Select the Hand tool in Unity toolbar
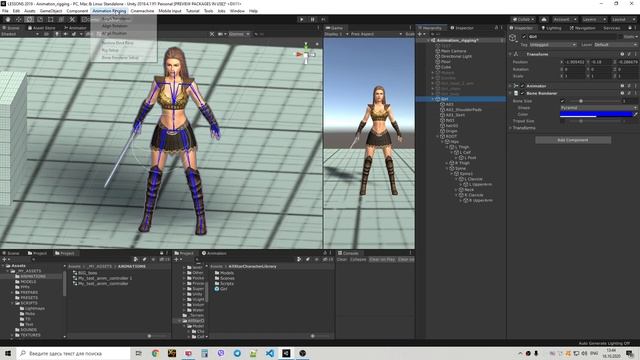Image resolution: width=640 pixels, height=360 pixels. coord(8,19)
